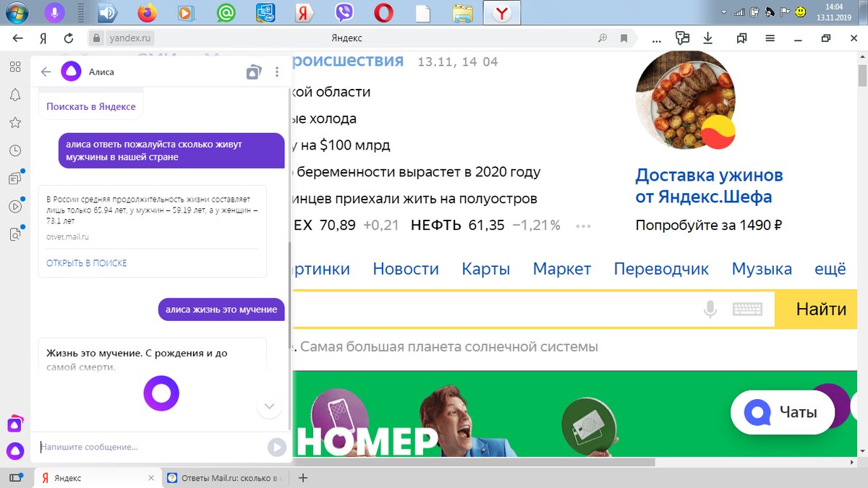This screenshot has width=868, height=488.
Task: Open Windows Explorer folder on taskbar
Action: point(462,12)
